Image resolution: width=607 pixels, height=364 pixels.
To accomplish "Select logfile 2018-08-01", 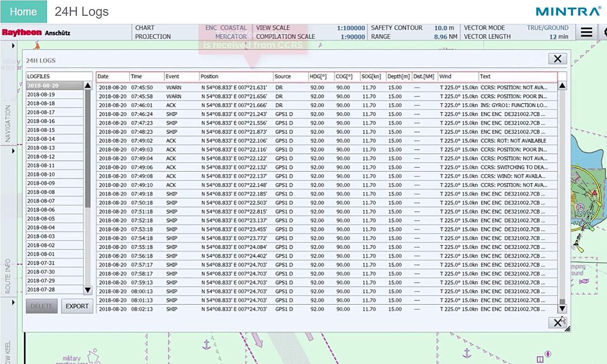I will [x=55, y=254].
